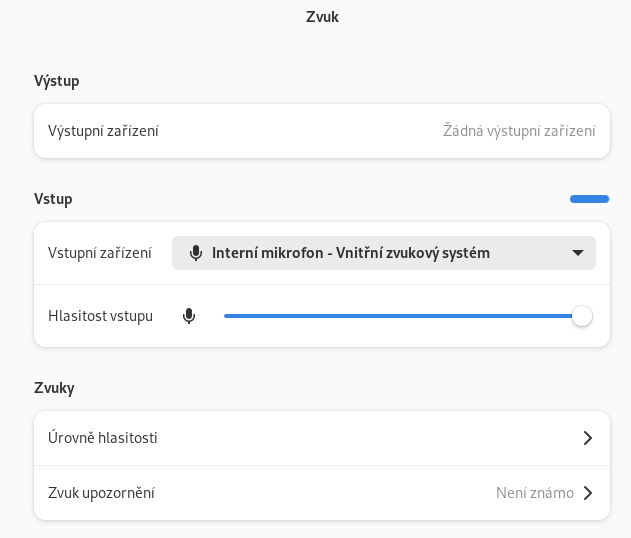Click the Vstupní zařízení label

coord(100,253)
